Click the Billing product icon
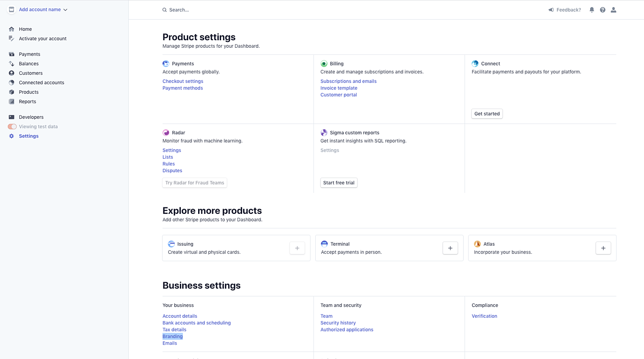This screenshot has width=644, height=359. pyautogui.click(x=324, y=64)
